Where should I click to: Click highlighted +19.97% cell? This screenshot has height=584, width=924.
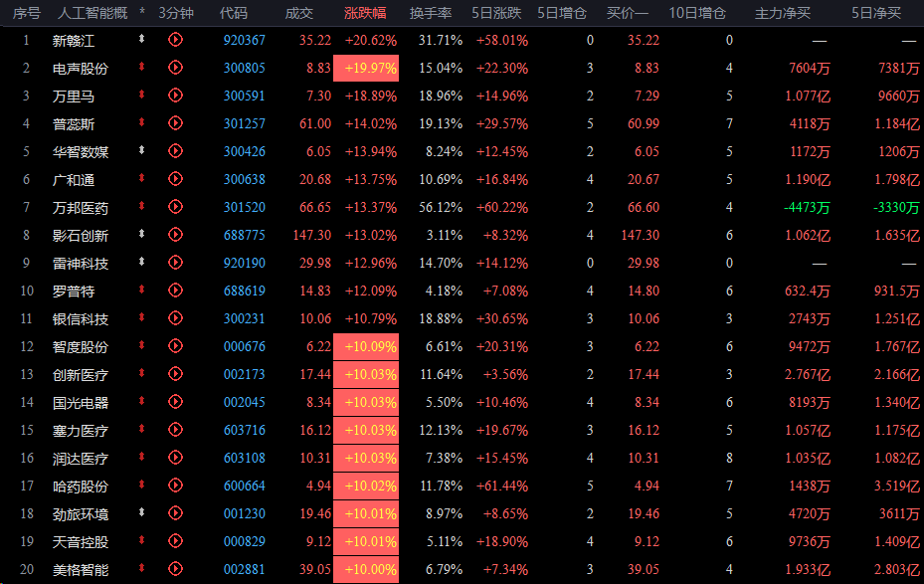tap(366, 69)
